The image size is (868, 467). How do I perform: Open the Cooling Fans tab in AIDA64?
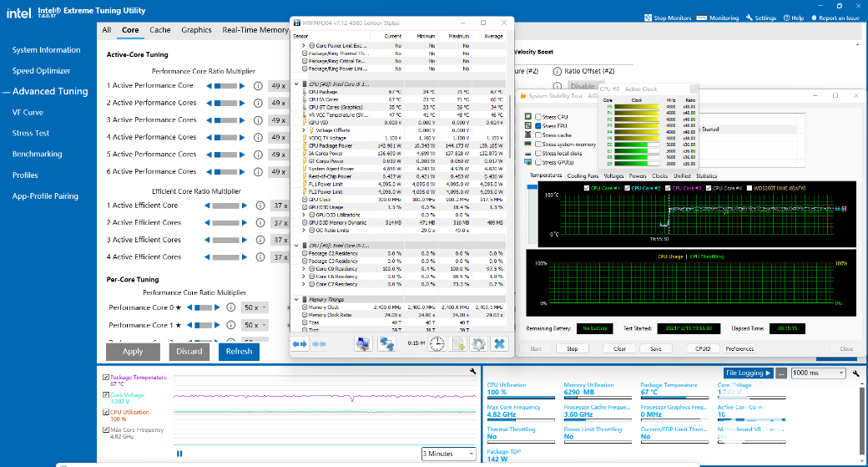583,175
